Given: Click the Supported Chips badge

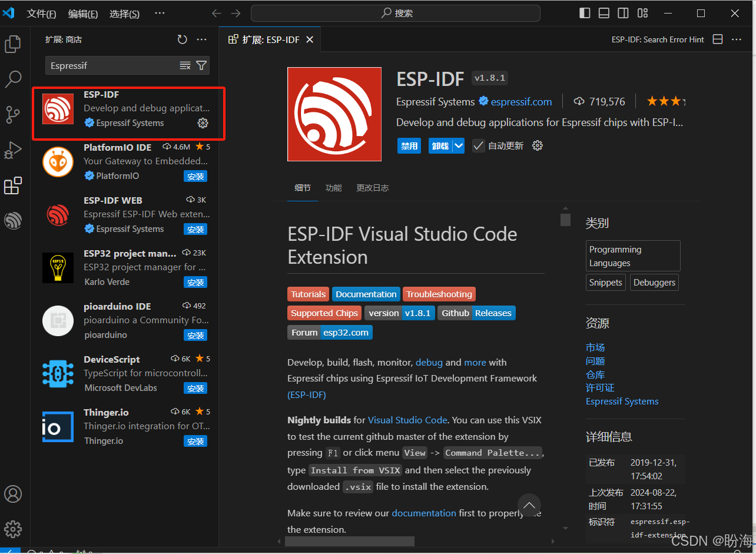Looking at the screenshot, I should tap(324, 313).
